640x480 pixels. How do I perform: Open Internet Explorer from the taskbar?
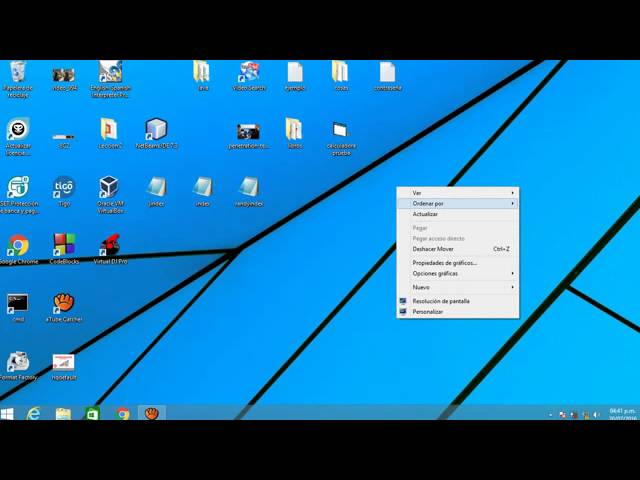[34, 413]
